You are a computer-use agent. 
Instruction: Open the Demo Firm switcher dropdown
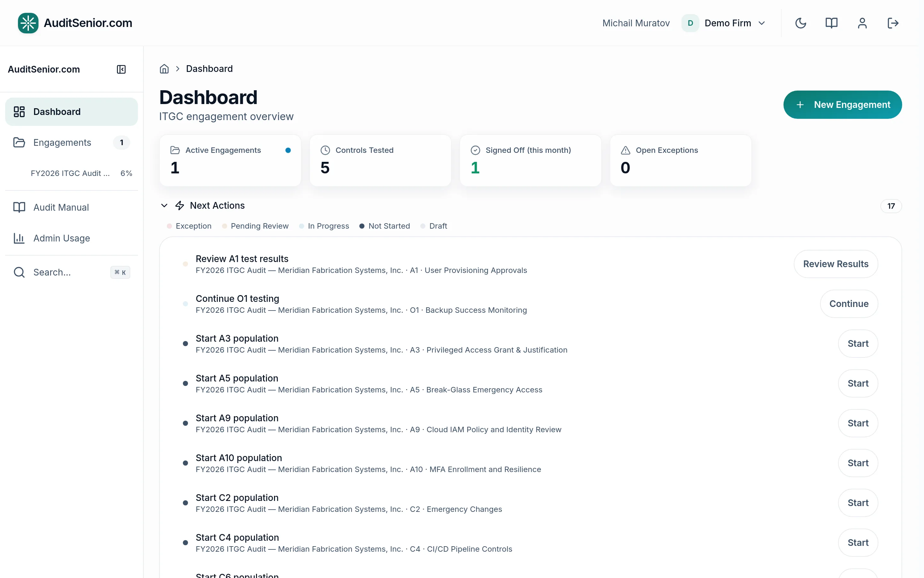point(724,23)
